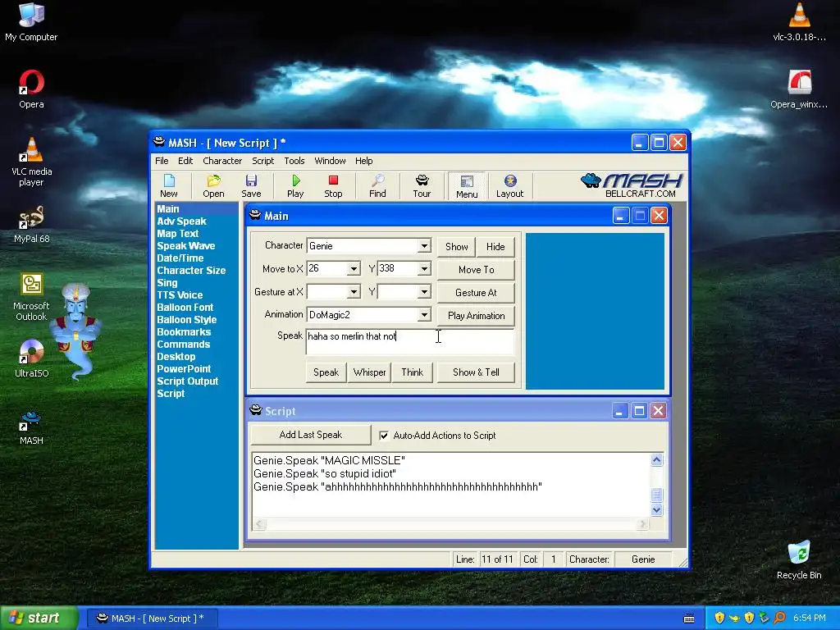Select the Opera desktop shortcut
This screenshot has width=840, height=630.
pyautogui.click(x=31, y=89)
